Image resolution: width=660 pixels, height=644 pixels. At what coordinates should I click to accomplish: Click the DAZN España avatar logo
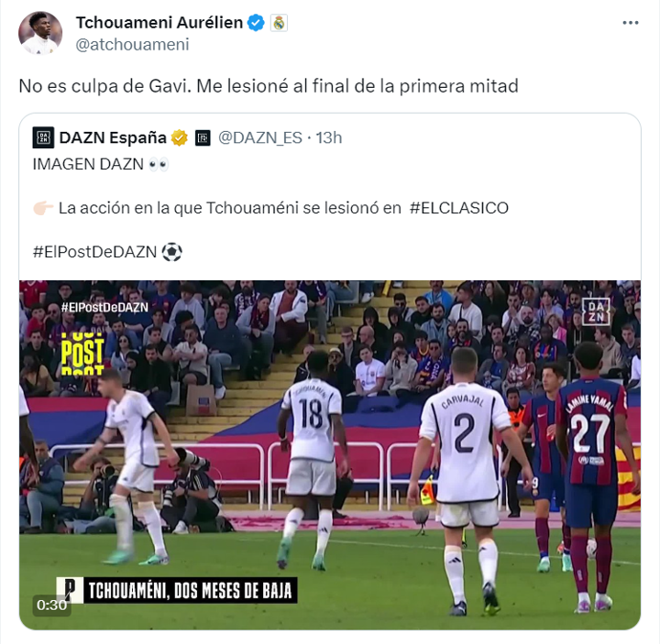[x=43, y=137]
